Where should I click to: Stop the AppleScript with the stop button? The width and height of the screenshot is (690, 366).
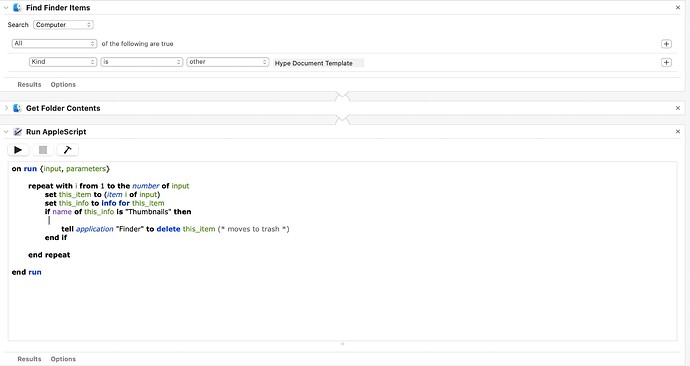43,150
